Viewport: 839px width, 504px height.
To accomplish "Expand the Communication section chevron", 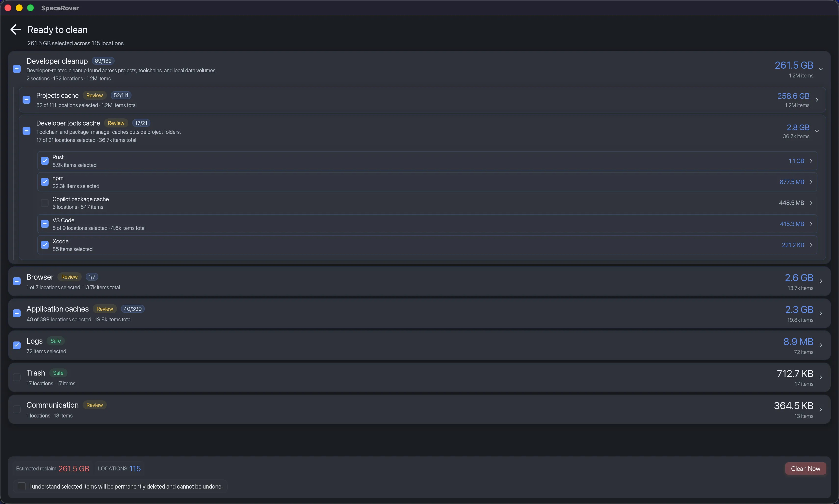I will 821,409.
